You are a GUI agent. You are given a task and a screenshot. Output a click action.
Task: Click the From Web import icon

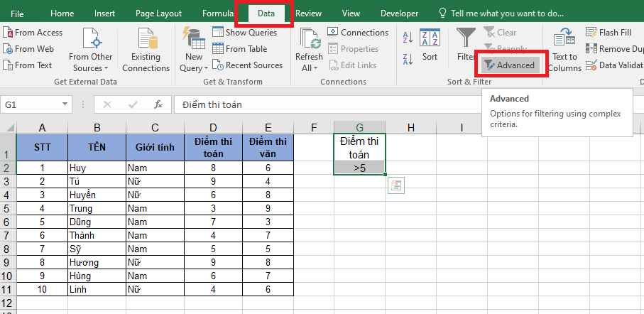(8, 49)
